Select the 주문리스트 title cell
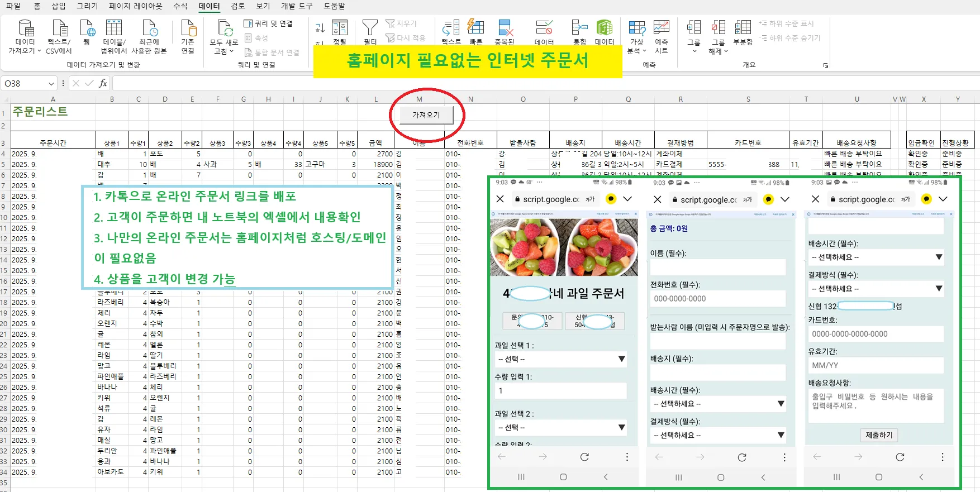The image size is (980, 492). click(x=53, y=112)
